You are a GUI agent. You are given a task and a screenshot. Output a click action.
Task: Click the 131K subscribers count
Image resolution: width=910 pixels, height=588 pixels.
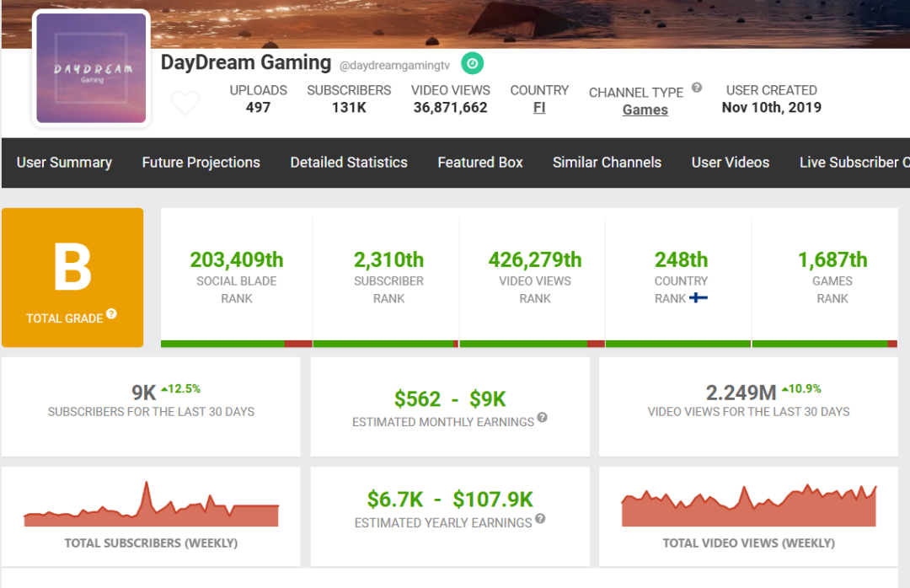pos(349,107)
